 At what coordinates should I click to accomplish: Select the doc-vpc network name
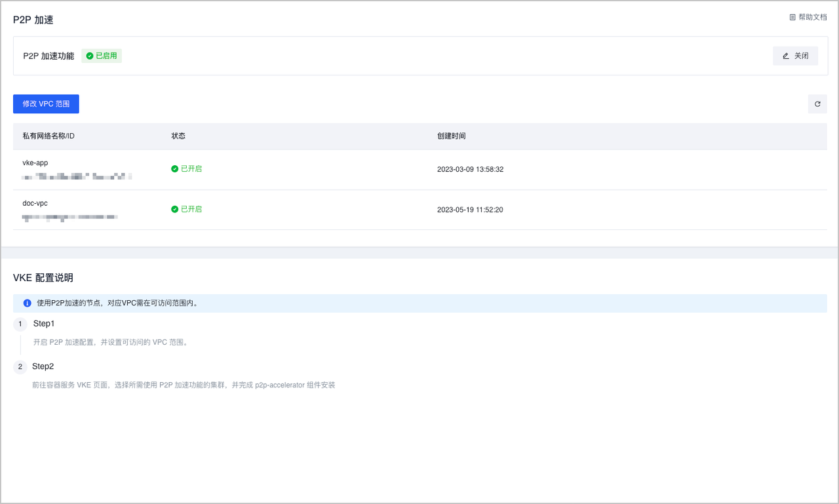click(x=35, y=203)
